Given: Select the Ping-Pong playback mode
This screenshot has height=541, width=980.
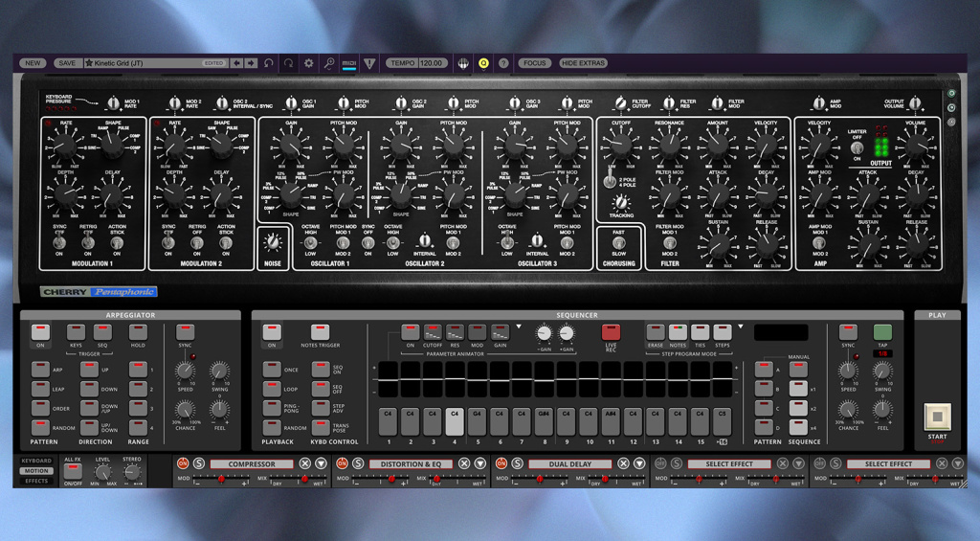Looking at the screenshot, I should (271, 408).
